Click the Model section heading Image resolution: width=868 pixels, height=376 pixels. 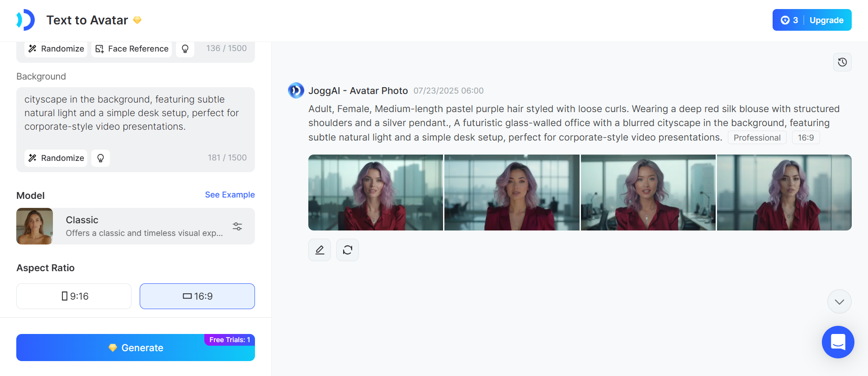pyautogui.click(x=31, y=196)
